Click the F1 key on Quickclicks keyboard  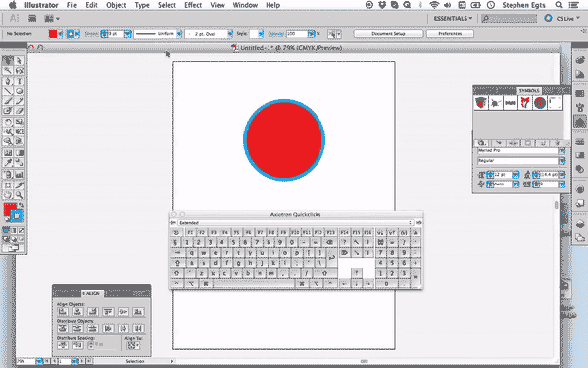point(190,232)
